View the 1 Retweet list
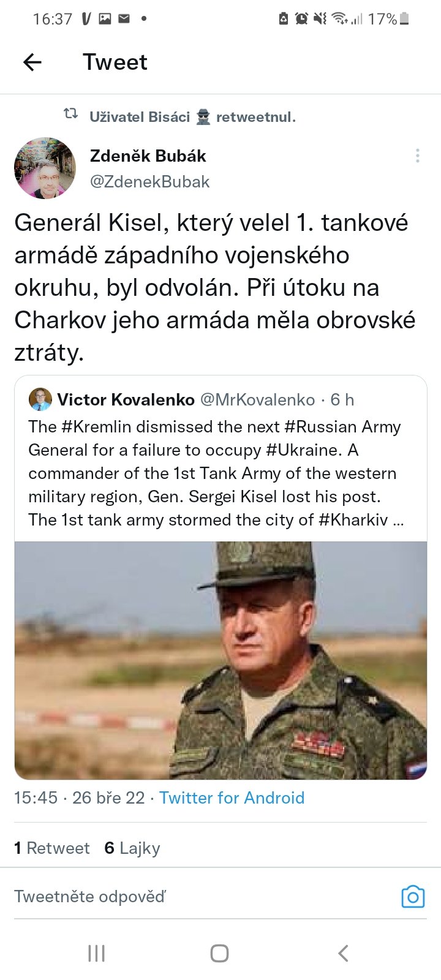441x980 pixels. (x=52, y=848)
